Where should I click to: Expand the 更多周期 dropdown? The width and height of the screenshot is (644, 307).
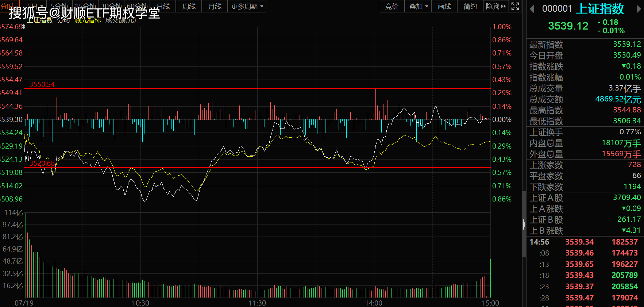pyautogui.click(x=247, y=6)
